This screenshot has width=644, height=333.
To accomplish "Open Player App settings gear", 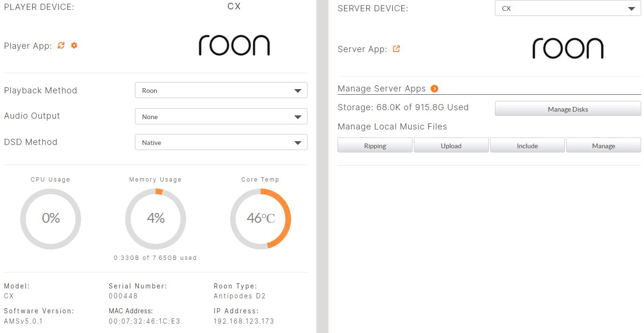I will click(x=74, y=45).
